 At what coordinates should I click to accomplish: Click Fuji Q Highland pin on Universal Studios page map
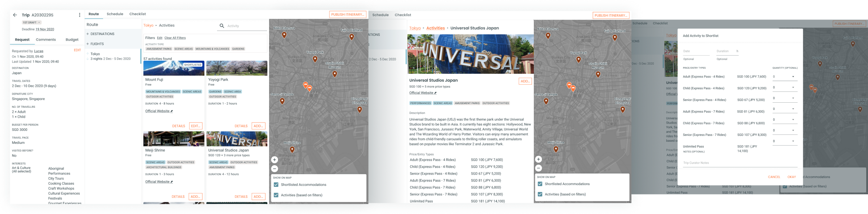pyautogui.click(x=615, y=38)
